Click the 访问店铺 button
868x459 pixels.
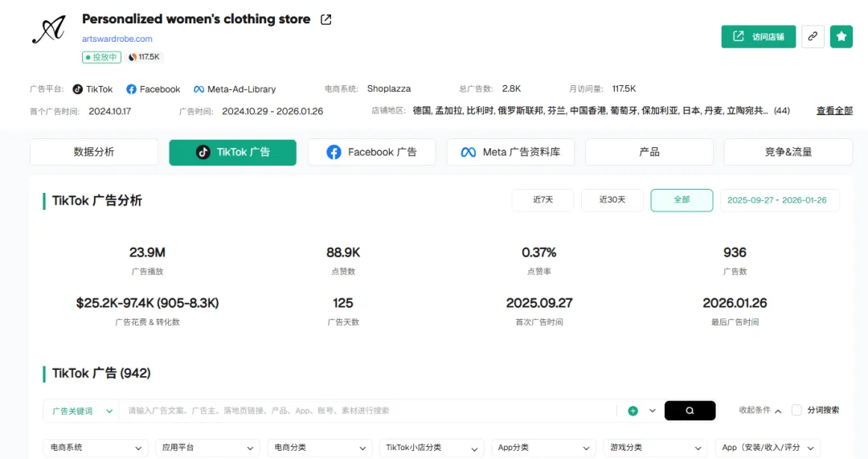point(759,36)
